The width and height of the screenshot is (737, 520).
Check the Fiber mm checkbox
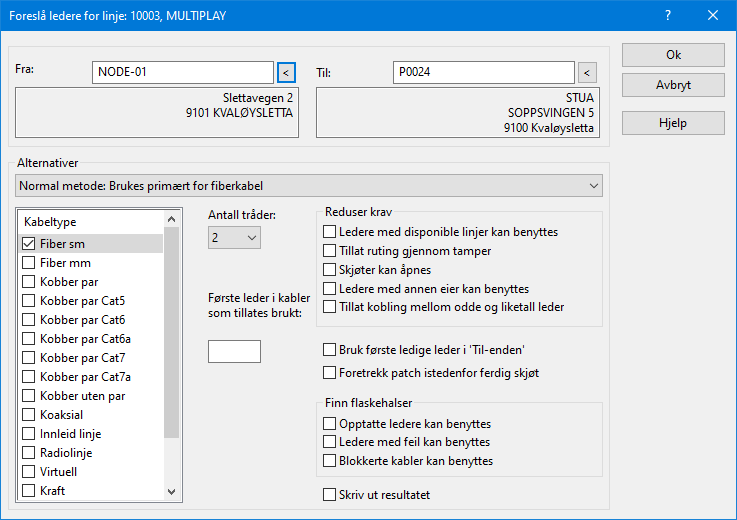click(x=29, y=262)
